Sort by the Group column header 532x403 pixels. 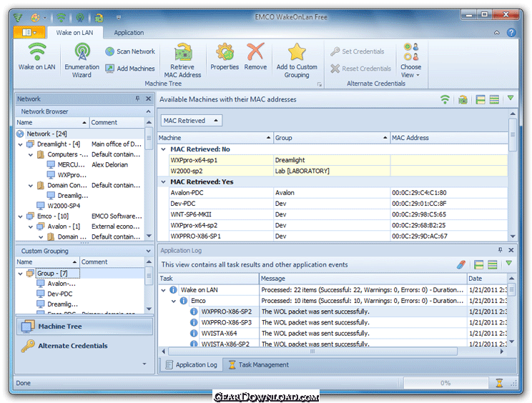point(332,138)
